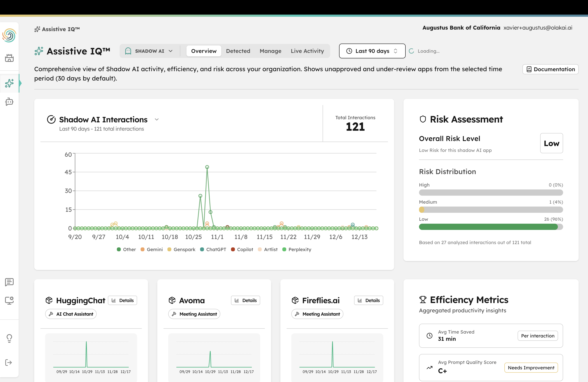
Task: Click the Low risk distribution bar
Action: [x=491, y=227]
